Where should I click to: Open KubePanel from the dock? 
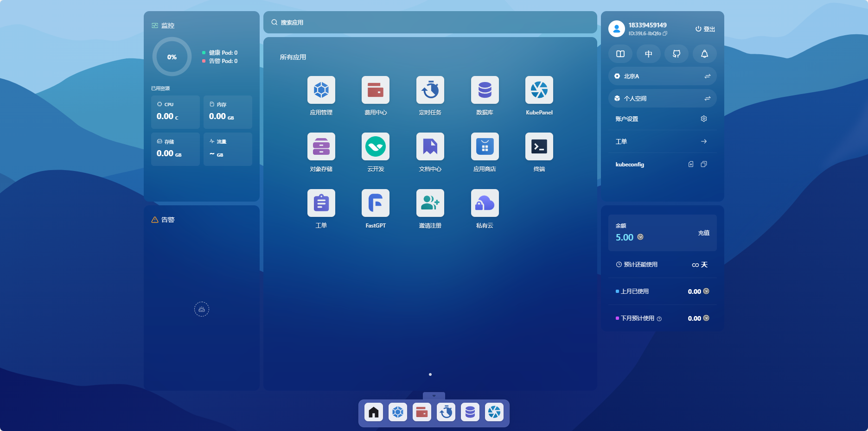click(494, 412)
